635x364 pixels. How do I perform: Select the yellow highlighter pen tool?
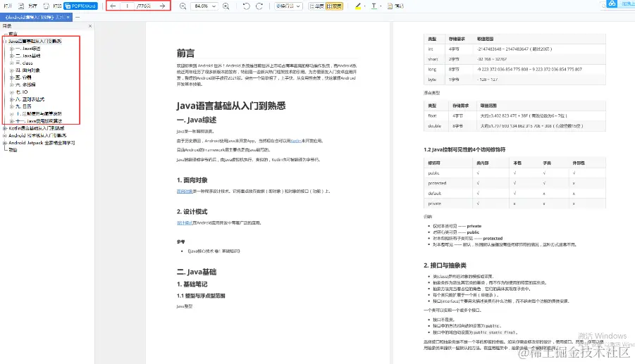coord(358,6)
